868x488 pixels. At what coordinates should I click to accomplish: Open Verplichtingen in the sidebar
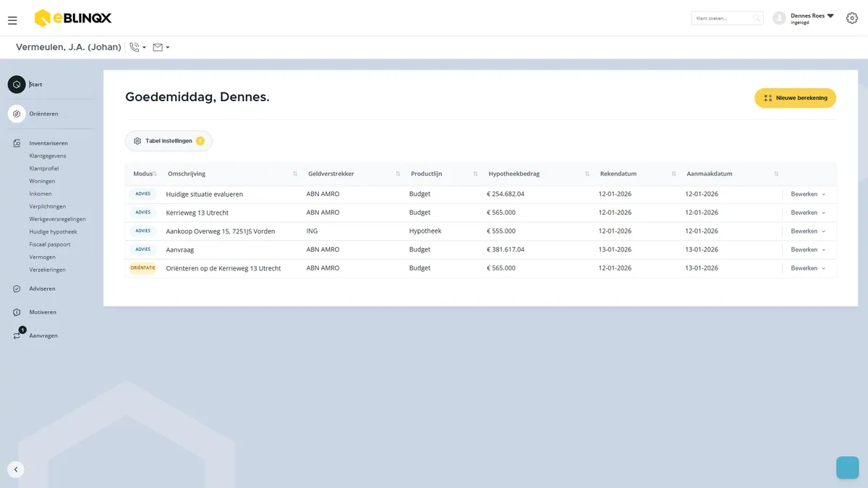(48, 207)
